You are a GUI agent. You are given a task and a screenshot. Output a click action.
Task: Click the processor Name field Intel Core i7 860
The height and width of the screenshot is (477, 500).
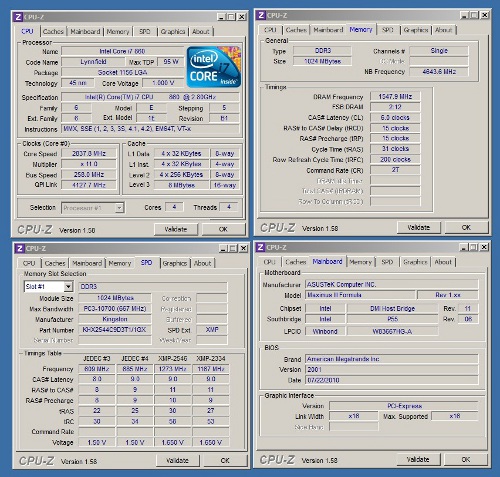click(x=122, y=51)
